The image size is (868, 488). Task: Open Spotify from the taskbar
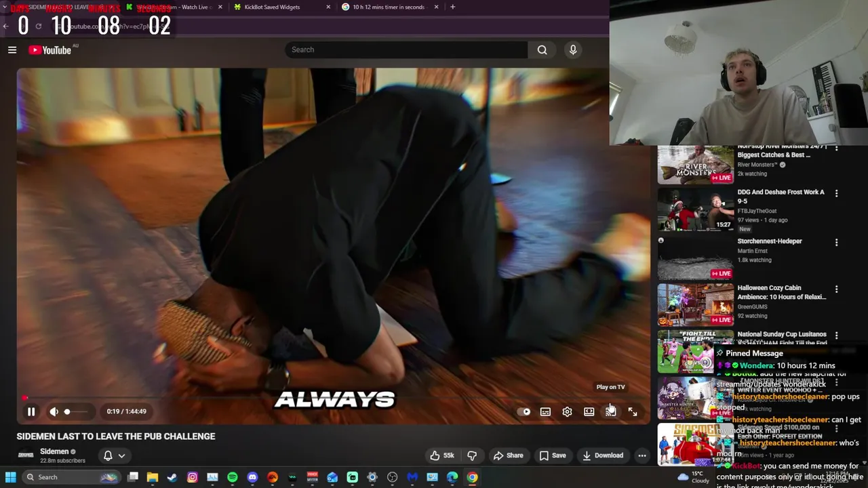coord(233,477)
